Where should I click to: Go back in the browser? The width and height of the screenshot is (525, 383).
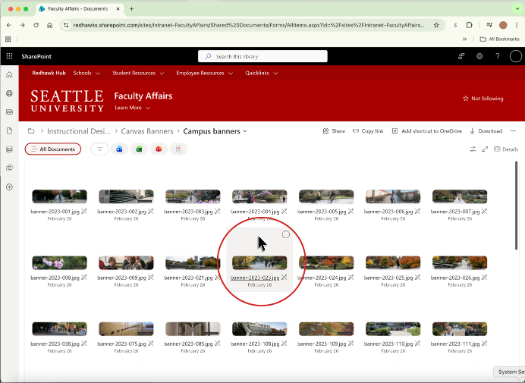coord(9,25)
